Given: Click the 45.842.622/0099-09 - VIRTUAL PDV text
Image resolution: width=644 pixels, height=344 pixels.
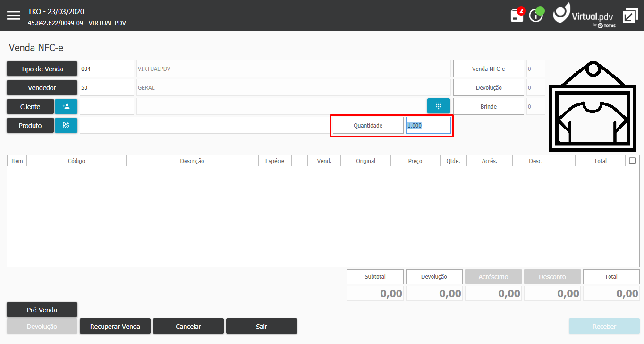Looking at the screenshot, I should click(77, 23).
